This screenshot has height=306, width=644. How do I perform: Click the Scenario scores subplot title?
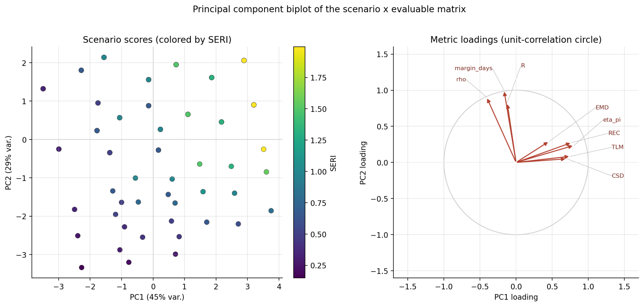click(x=157, y=40)
